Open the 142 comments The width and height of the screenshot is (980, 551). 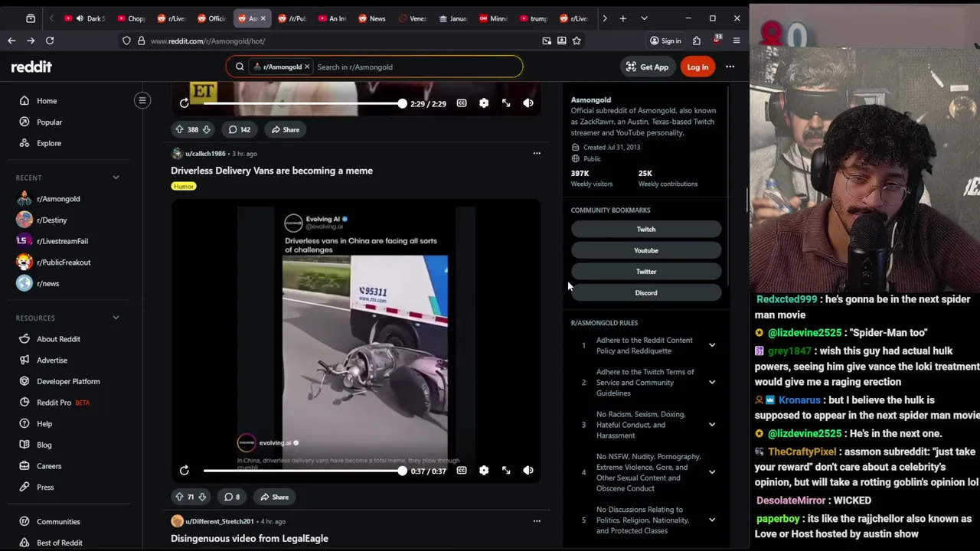tap(240, 129)
